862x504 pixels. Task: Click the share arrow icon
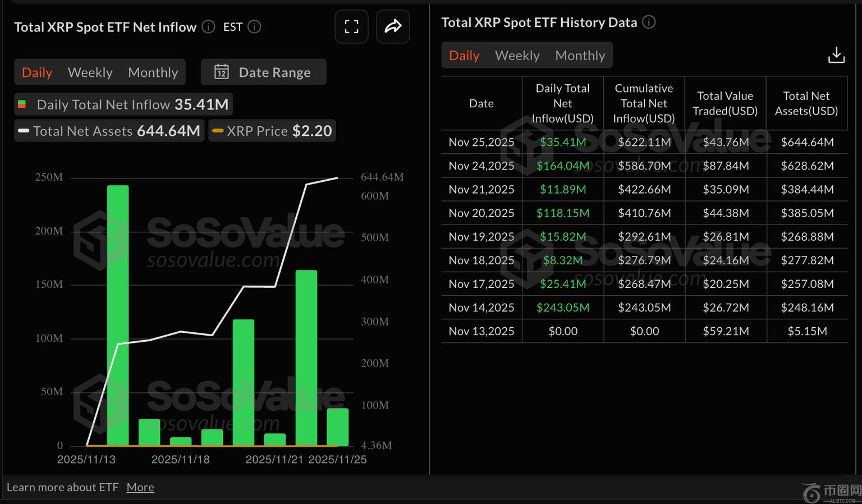(393, 26)
